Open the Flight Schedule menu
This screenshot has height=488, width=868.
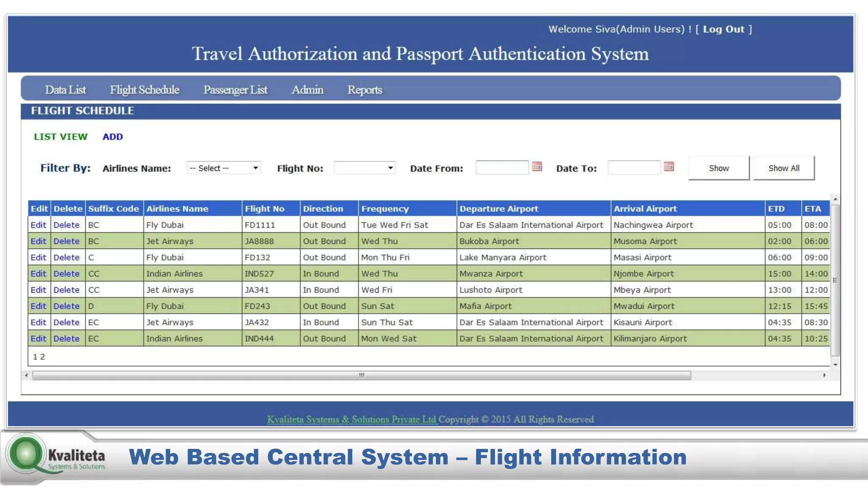click(x=145, y=90)
